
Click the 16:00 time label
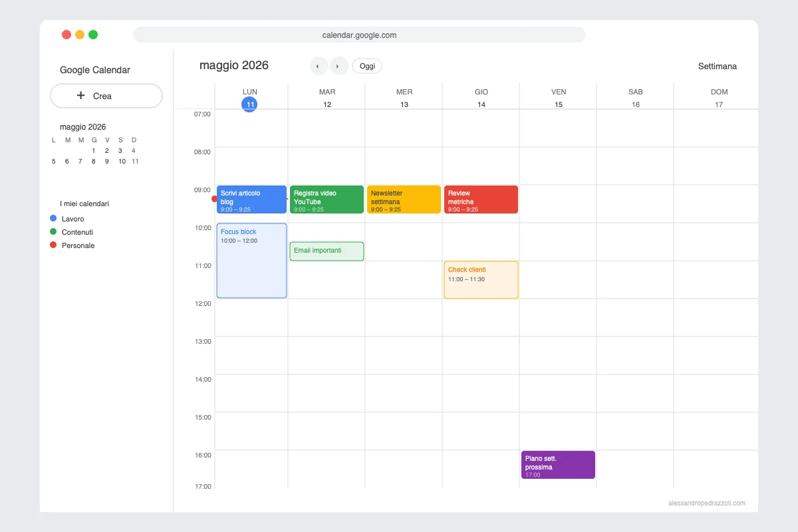202,455
